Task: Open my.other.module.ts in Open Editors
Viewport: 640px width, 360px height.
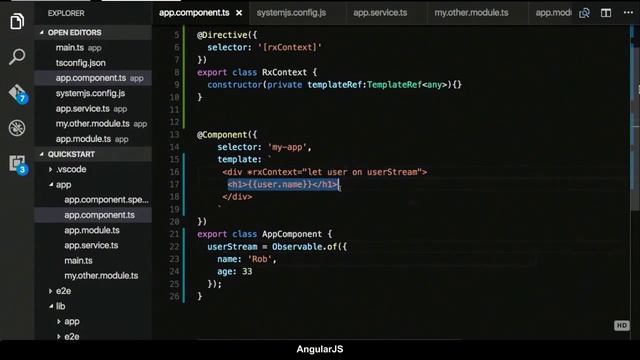Action: (x=93, y=124)
